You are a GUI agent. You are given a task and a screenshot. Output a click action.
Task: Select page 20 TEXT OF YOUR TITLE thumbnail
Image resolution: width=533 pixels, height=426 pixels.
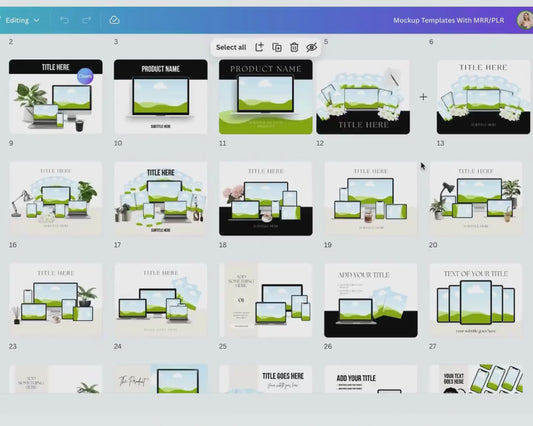click(476, 300)
